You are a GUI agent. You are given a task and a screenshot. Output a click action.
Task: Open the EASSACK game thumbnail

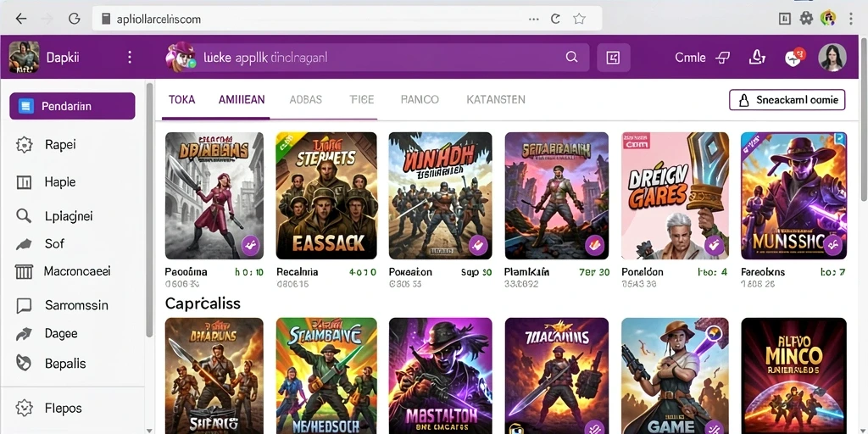[326, 196]
